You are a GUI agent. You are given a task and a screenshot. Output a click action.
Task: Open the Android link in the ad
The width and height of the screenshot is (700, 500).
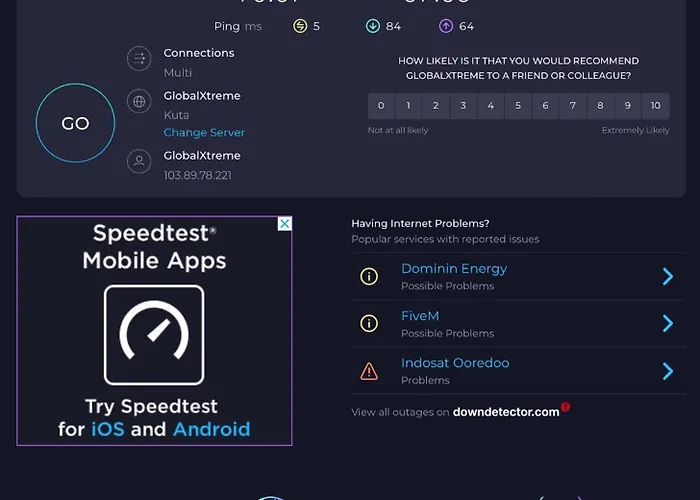tap(212, 429)
